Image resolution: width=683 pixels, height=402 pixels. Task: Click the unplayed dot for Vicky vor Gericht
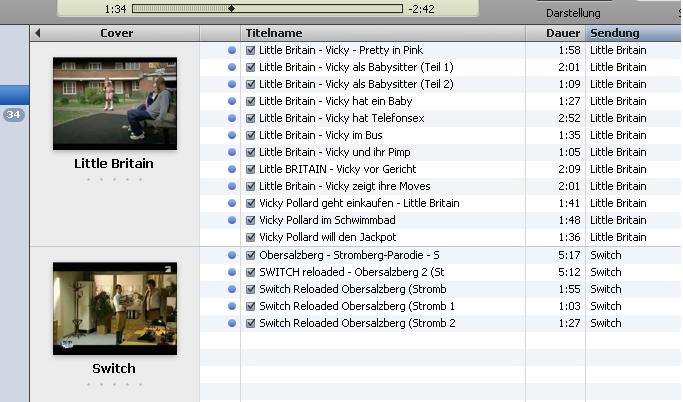pos(232,169)
